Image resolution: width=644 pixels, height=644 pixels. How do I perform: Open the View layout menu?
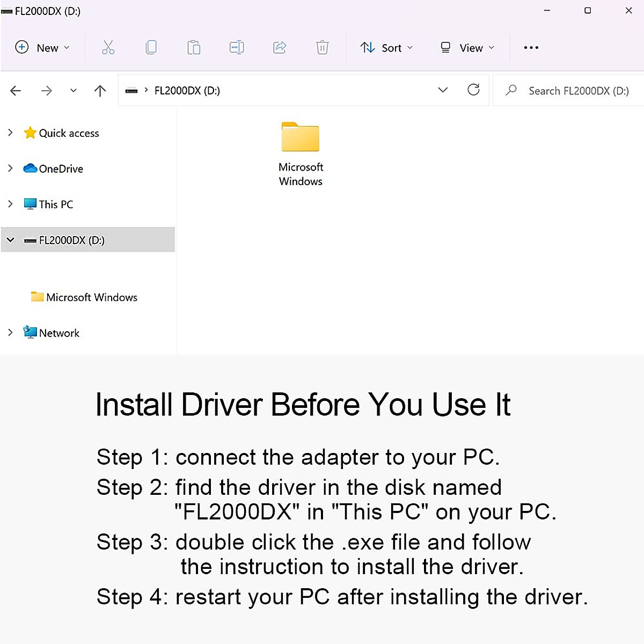[x=467, y=48]
